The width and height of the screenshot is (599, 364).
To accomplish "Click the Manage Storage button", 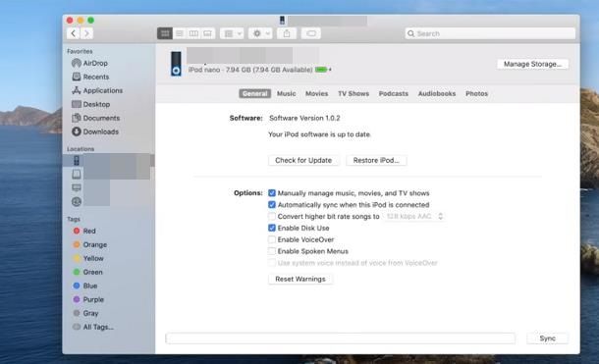I will tap(532, 64).
